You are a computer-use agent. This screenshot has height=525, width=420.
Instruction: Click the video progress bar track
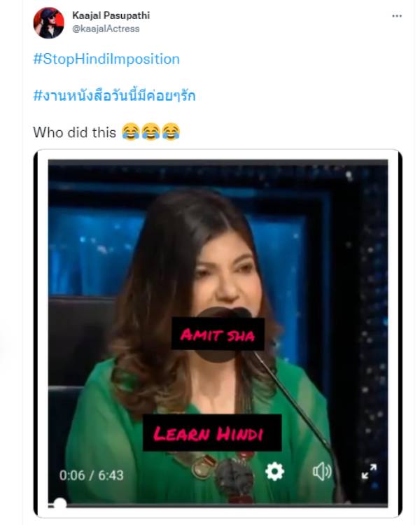pyautogui.click(x=218, y=505)
